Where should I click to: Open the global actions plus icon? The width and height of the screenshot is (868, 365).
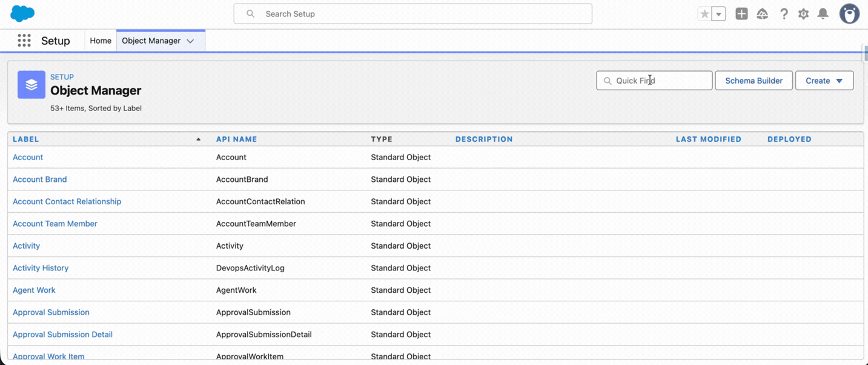coord(741,14)
